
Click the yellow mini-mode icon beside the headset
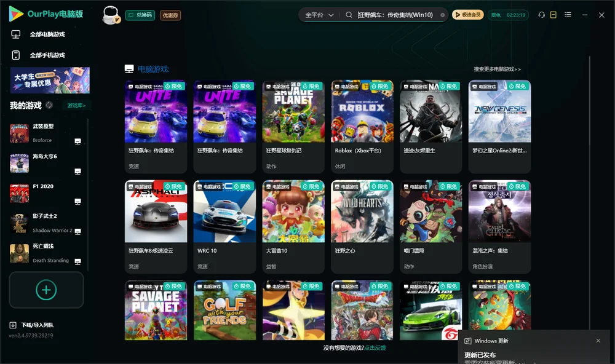click(553, 15)
